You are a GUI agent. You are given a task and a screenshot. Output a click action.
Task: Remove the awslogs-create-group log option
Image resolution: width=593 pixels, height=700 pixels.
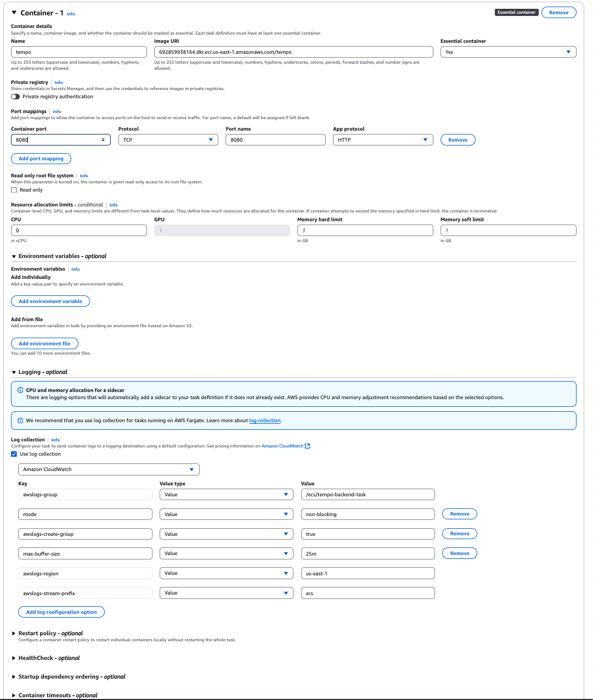coord(460,534)
